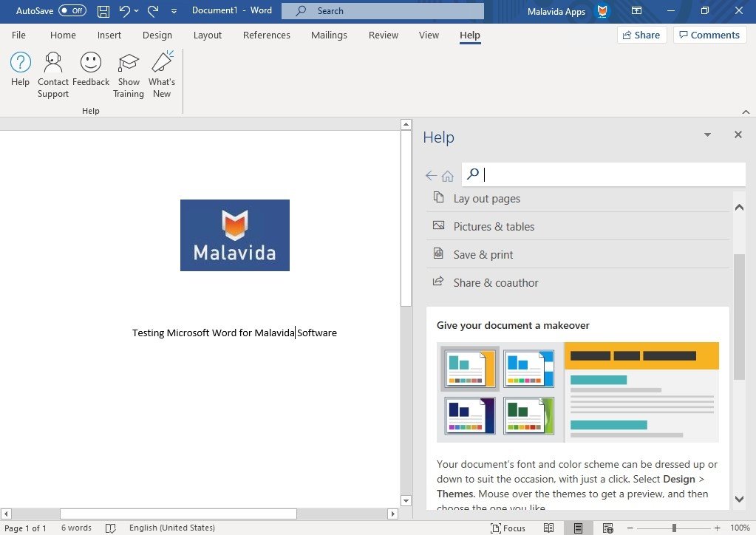The width and height of the screenshot is (756, 535).
Task: Click the Save & print icon
Action: coord(438,253)
